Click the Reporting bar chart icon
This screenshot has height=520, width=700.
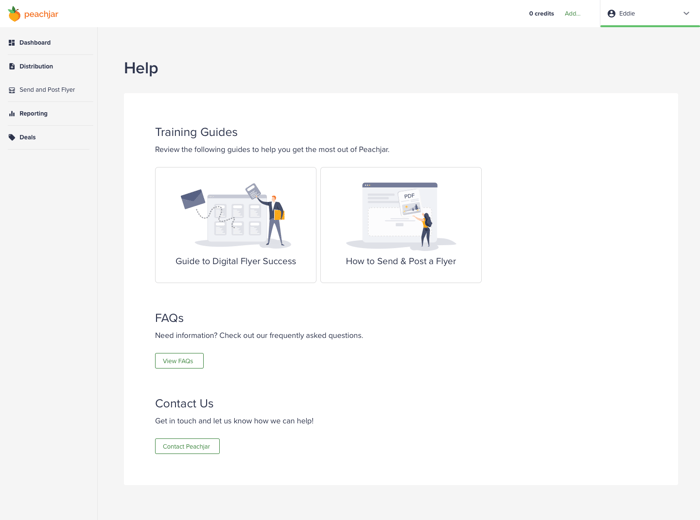point(12,114)
